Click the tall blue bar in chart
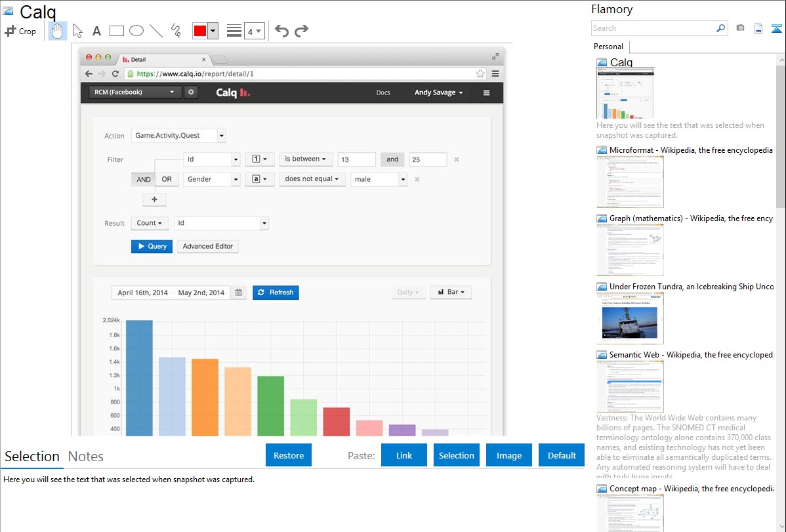786x532 pixels. pyautogui.click(x=139, y=378)
